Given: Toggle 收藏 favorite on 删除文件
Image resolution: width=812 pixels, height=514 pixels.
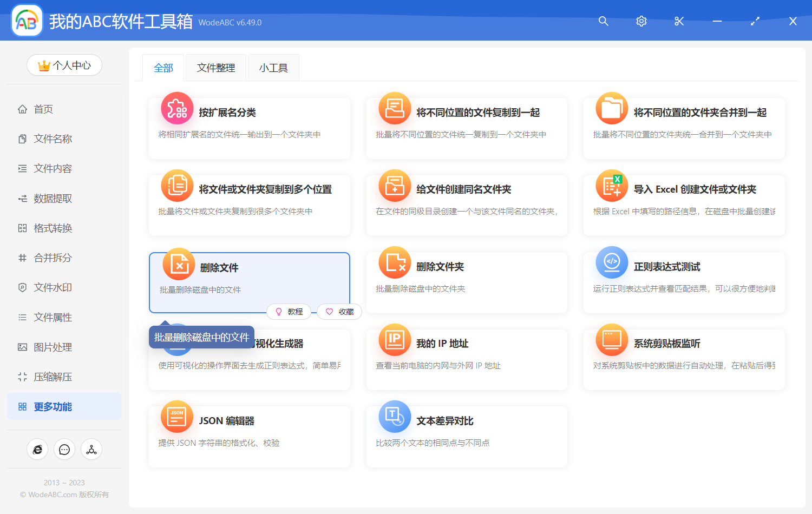Looking at the screenshot, I should pos(339,312).
